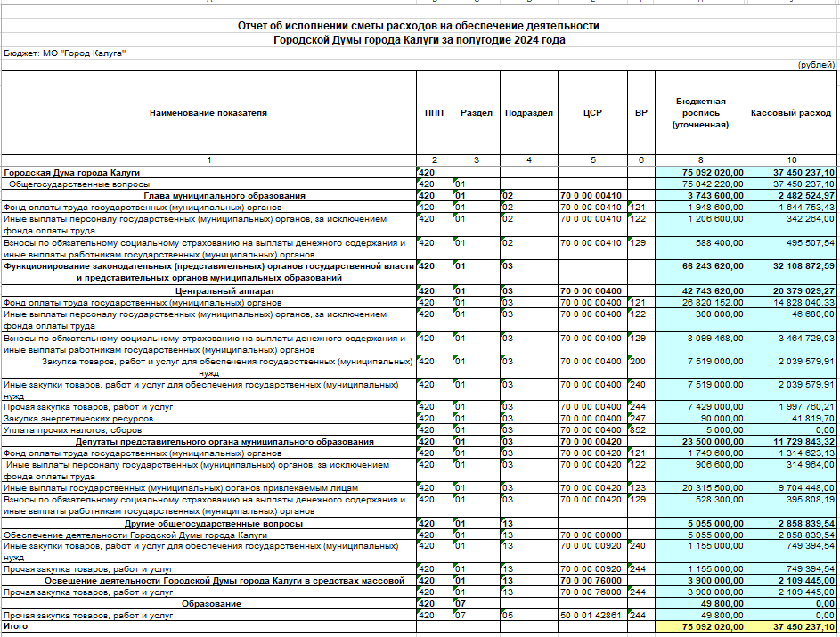Click the report title starting with "Отчет об исполнении сметы"
Viewport: 840px width, 637px height.
pyautogui.click(x=419, y=27)
